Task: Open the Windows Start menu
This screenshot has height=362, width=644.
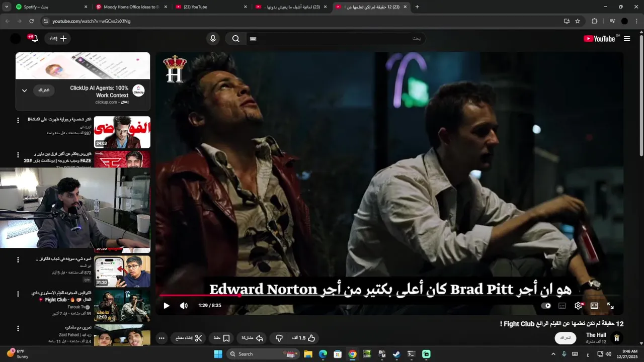Action: [218, 354]
